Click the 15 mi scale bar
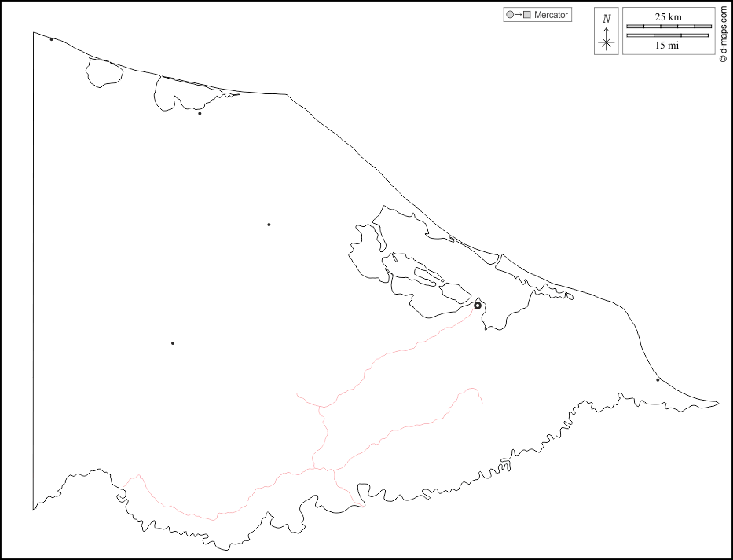The width and height of the screenshot is (733, 560). (668, 35)
